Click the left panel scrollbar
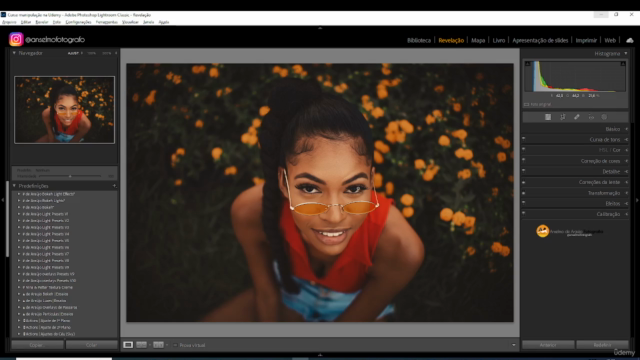The height and width of the screenshot is (360, 640). pyautogui.click(x=7, y=218)
